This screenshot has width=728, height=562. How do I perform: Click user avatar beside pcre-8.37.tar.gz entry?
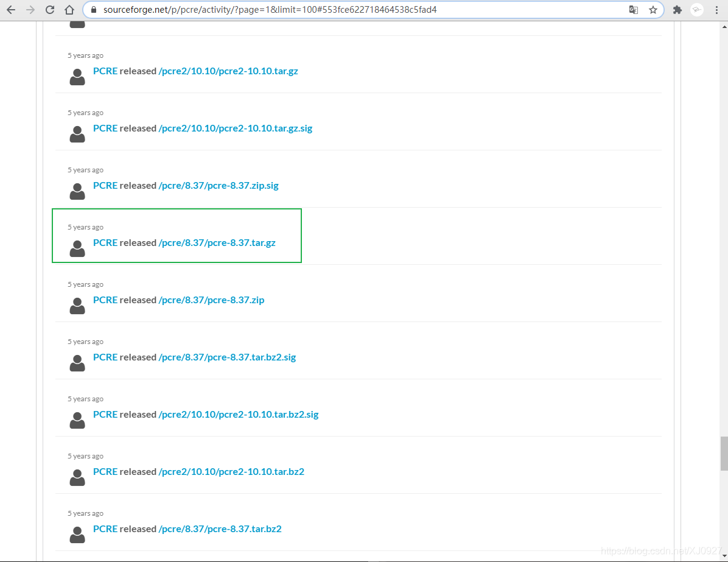coord(77,248)
